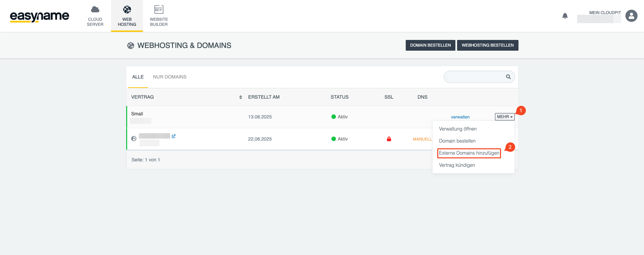Open the user account avatar menu
The width and height of the screenshot is (644, 255).
point(631,16)
